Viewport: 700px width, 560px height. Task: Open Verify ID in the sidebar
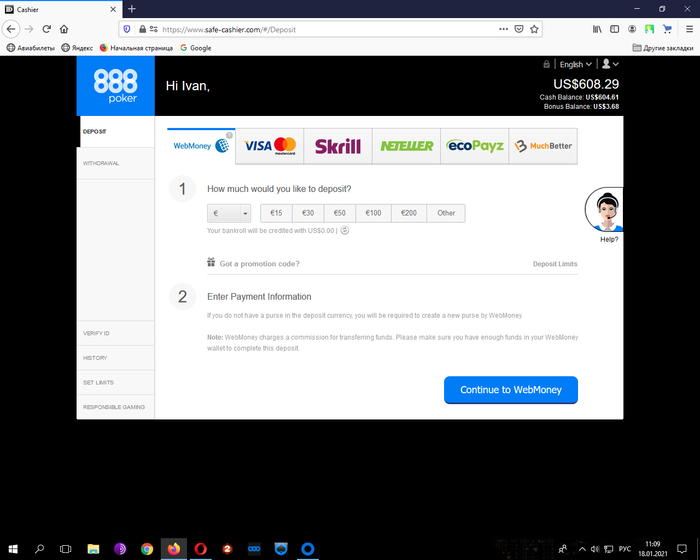pos(116,333)
